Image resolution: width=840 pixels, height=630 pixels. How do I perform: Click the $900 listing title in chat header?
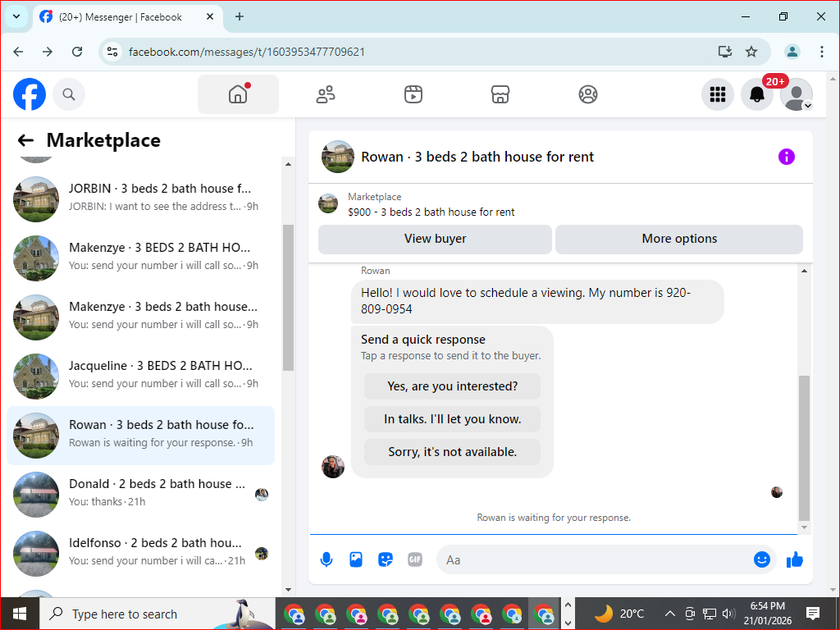(431, 212)
